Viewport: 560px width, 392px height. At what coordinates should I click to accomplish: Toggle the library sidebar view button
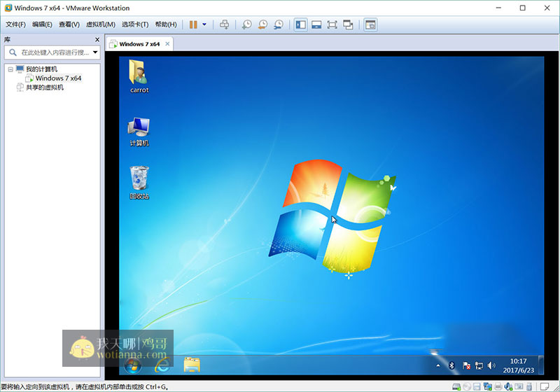pyautogui.click(x=300, y=24)
